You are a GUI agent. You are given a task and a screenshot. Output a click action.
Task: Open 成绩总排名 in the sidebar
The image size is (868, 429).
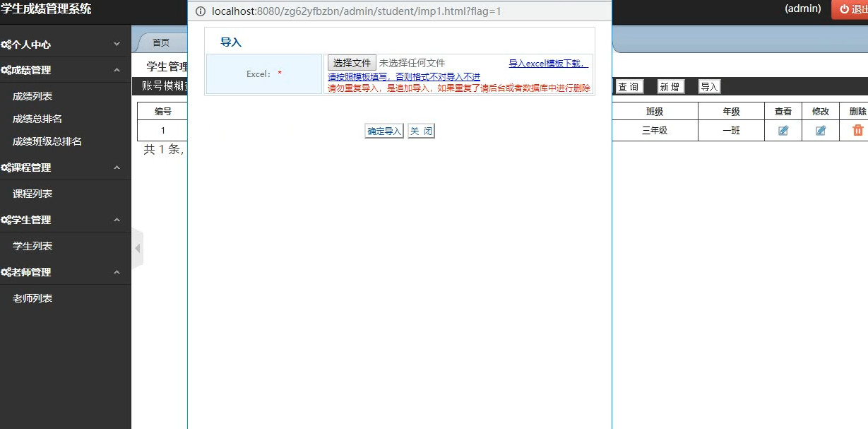[37, 119]
